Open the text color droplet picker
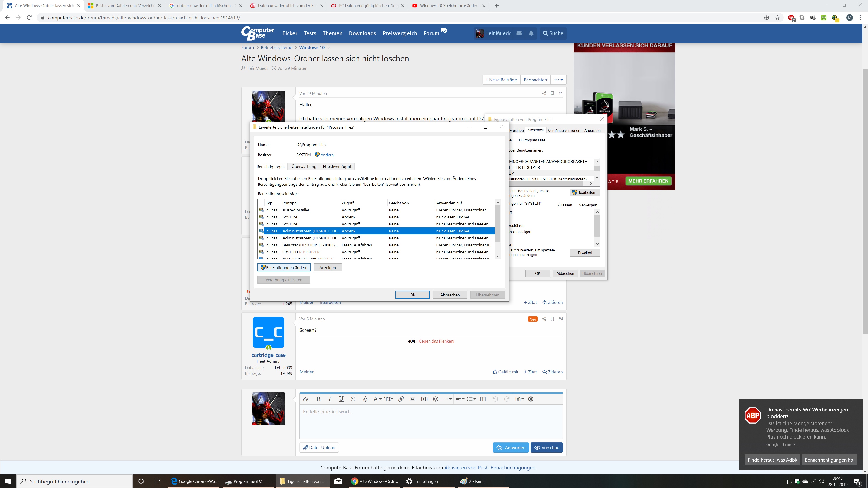This screenshot has height=488, width=868. pyautogui.click(x=365, y=399)
